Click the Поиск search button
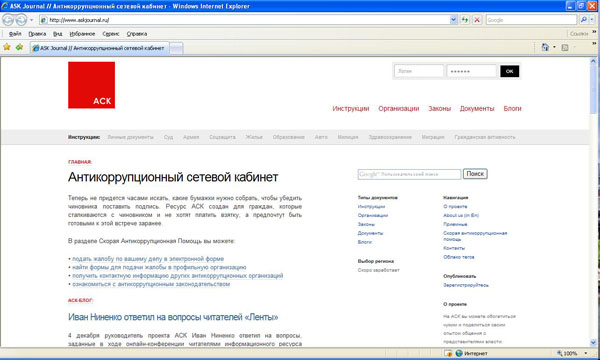This screenshot has width=600, height=360. [475, 174]
